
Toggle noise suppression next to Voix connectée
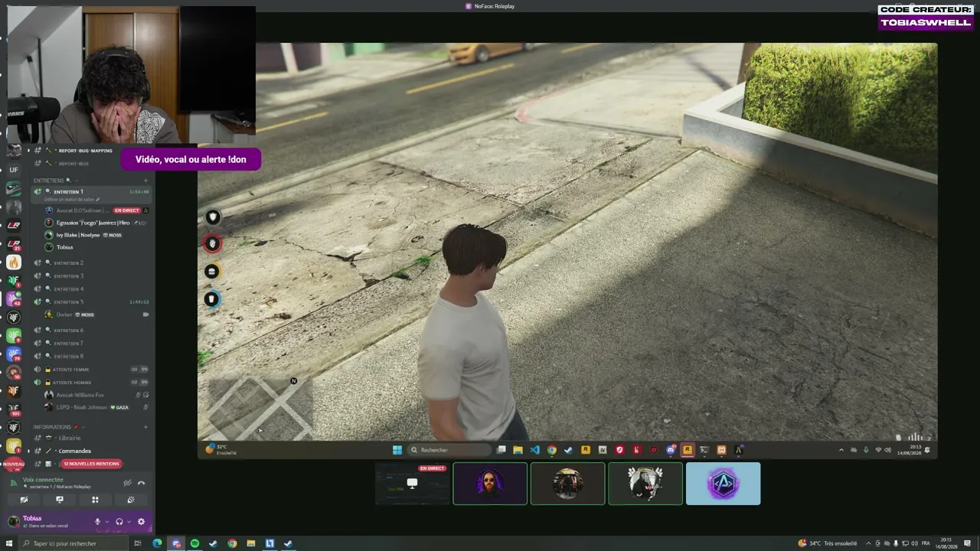pyautogui.click(x=127, y=483)
